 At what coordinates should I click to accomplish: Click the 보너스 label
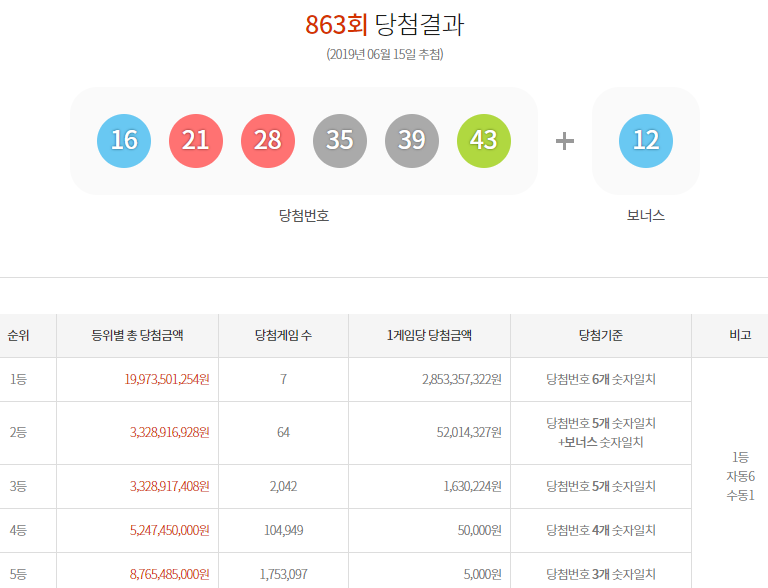pyautogui.click(x=646, y=216)
